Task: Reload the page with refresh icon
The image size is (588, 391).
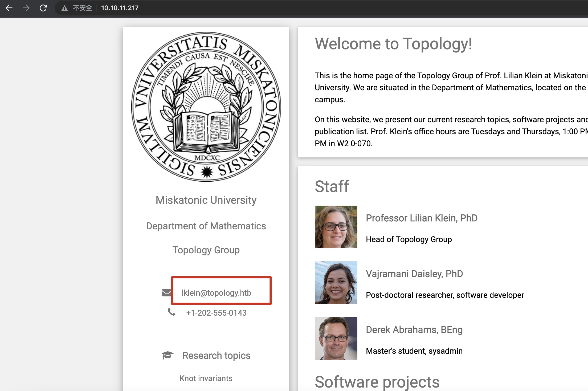Action: tap(43, 8)
